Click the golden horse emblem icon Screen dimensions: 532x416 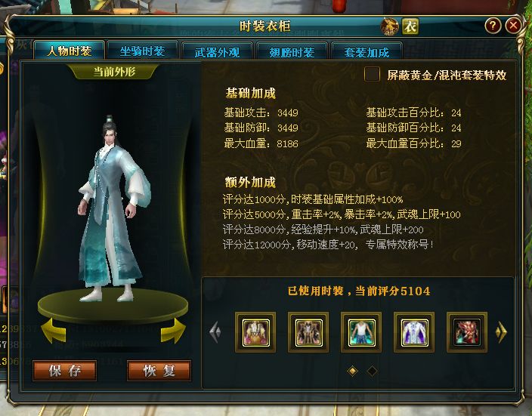[389, 26]
